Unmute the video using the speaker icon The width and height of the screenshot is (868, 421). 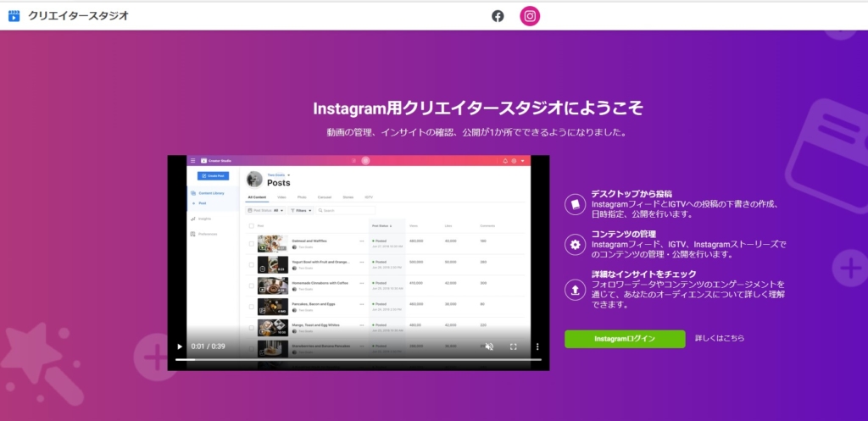(489, 346)
